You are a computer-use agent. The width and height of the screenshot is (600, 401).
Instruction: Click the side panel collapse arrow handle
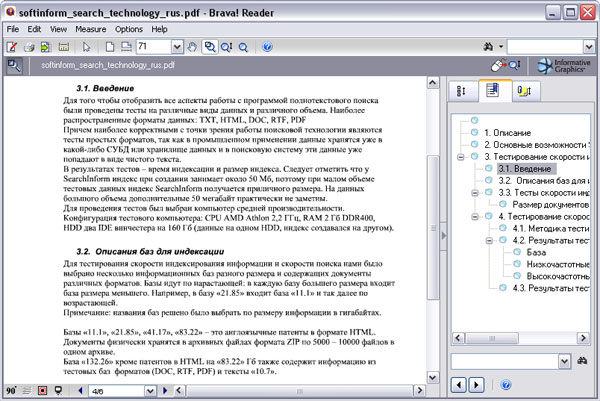click(443, 236)
